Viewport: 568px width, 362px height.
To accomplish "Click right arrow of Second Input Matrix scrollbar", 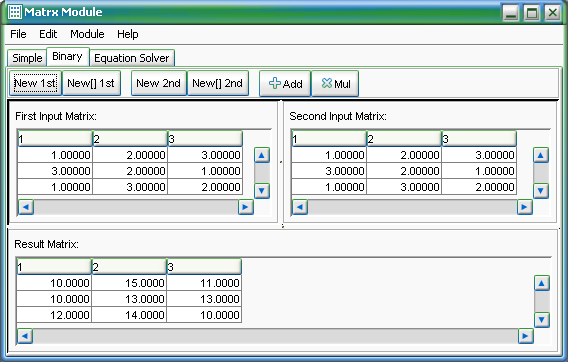I will click(525, 207).
